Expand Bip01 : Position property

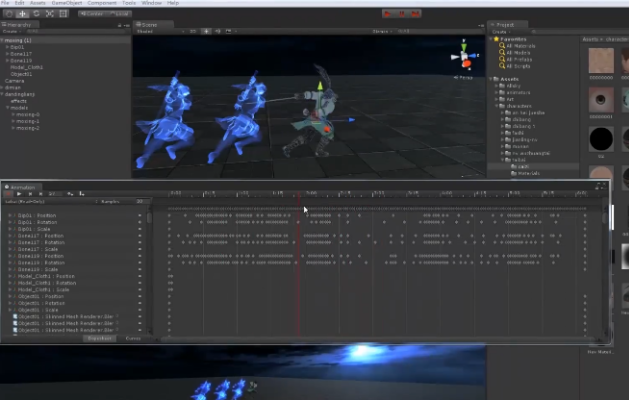(x=10, y=215)
